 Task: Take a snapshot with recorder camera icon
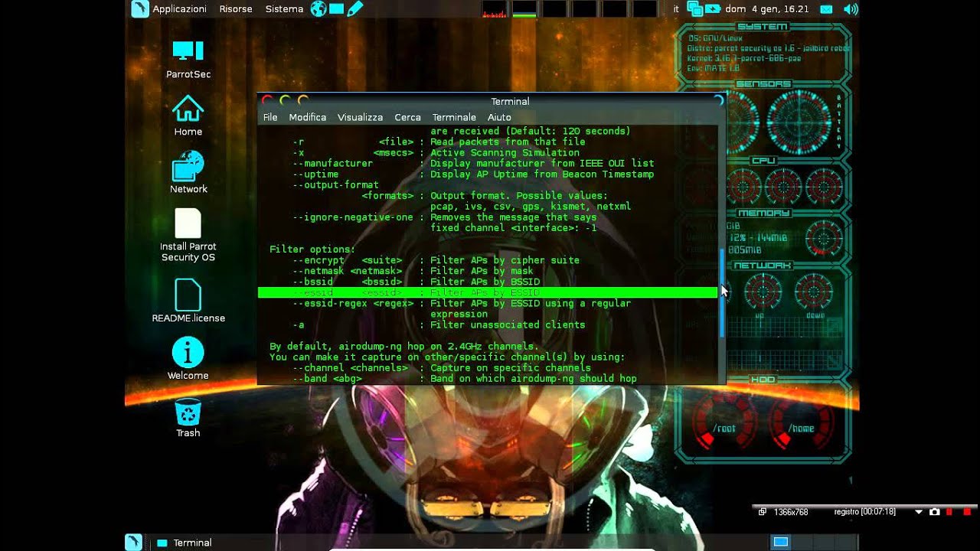coord(934,512)
